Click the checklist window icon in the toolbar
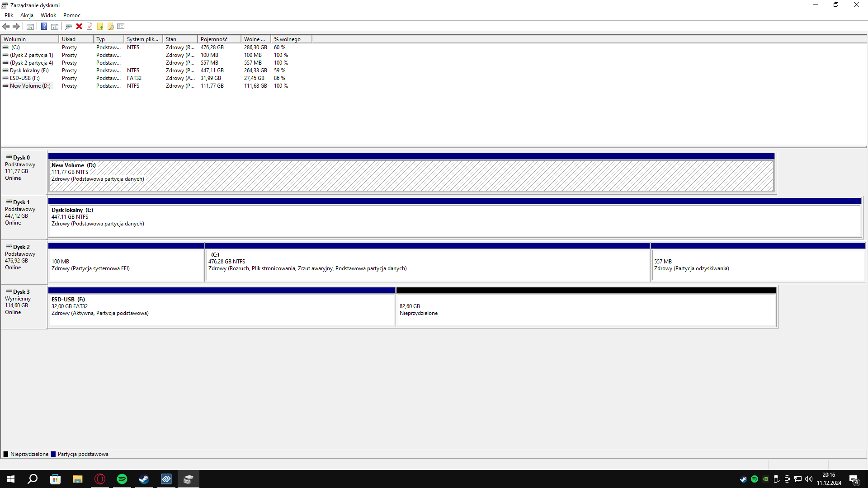The width and height of the screenshot is (868, 488). tap(121, 26)
